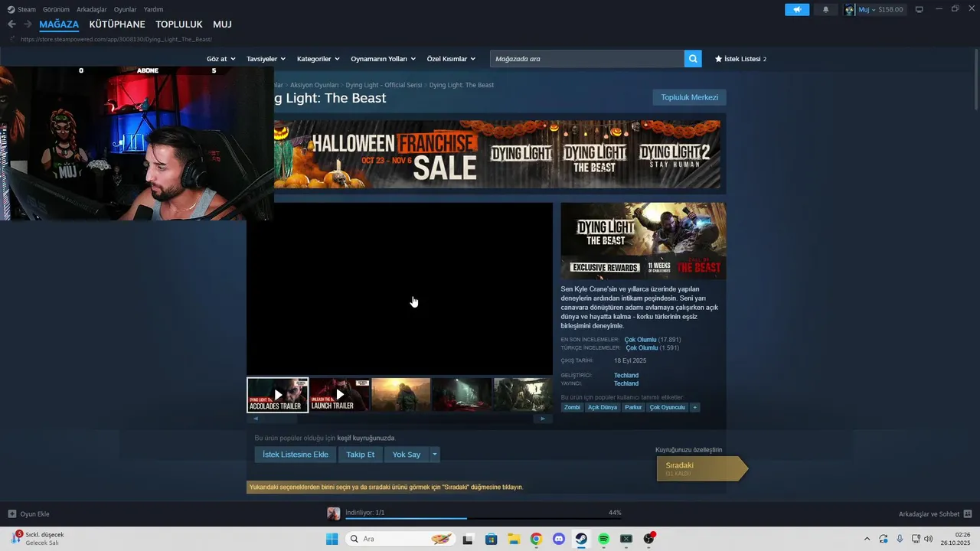Go forward with the right arrow
980x551 pixels.
(x=28, y=24)
